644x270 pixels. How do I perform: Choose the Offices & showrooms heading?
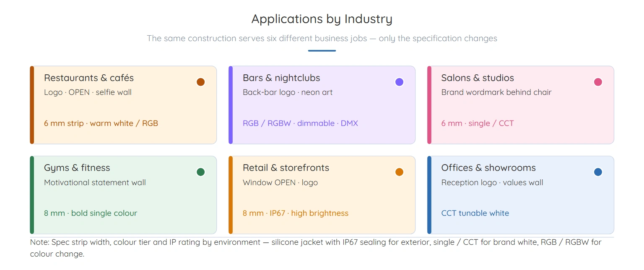(488, 168)
